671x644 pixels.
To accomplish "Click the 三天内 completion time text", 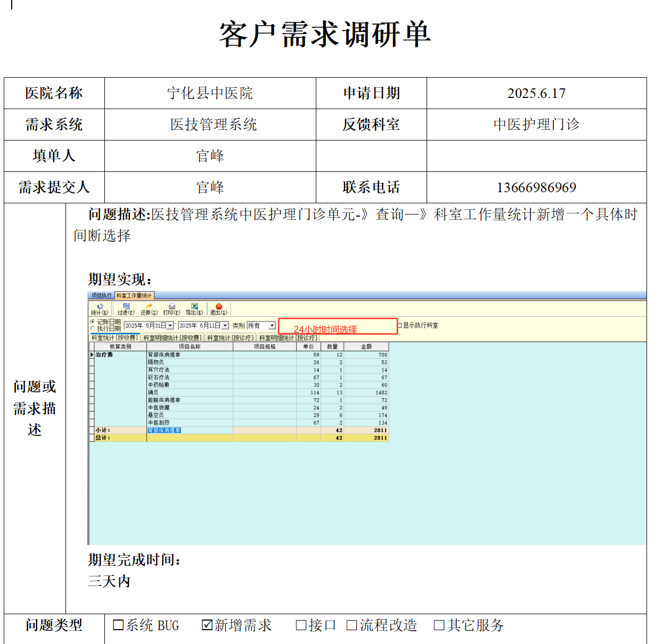I will tap(109, 581).
